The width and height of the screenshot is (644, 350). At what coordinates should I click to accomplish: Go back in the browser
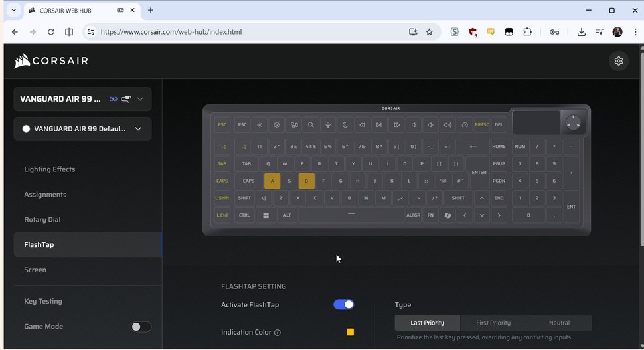(x=15, y=32)
